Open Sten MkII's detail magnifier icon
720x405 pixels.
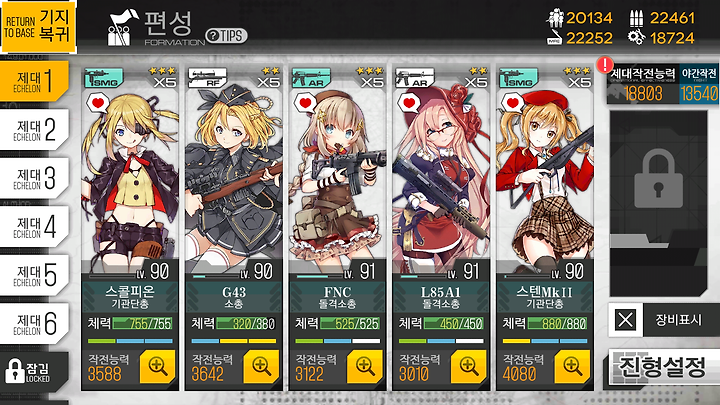572,366
